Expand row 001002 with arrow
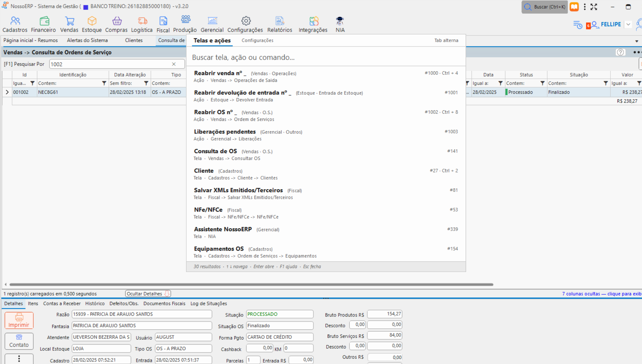 click(7, 92)
